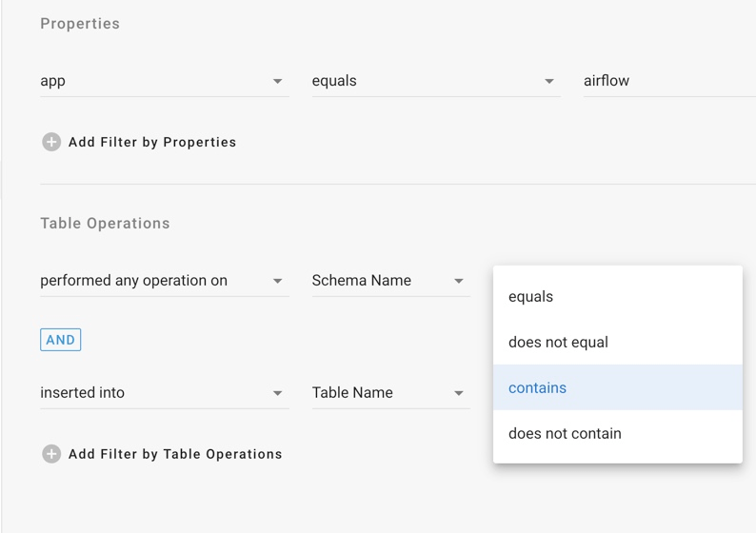Viewport: 756px width, 533px height.
Task: Open the Schema Name field dropdown
Action: [x=381, y=281]
